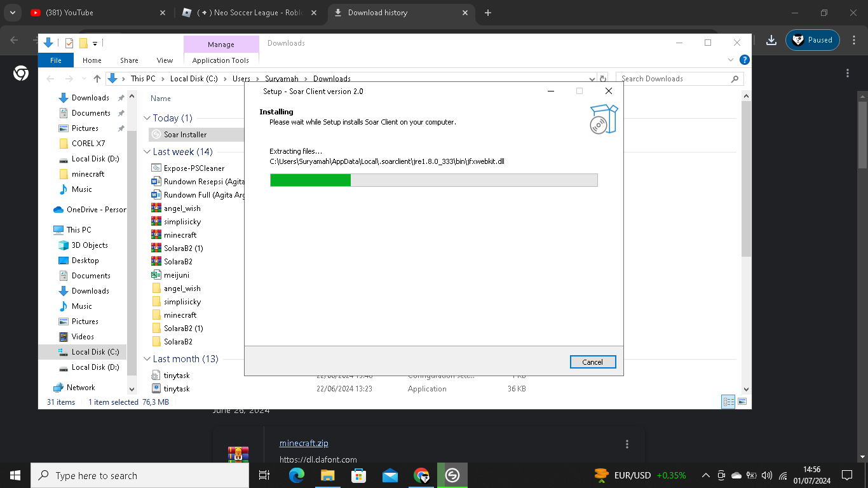Select Network in navigation pane
Screen dimensions: 868x488
81,388
